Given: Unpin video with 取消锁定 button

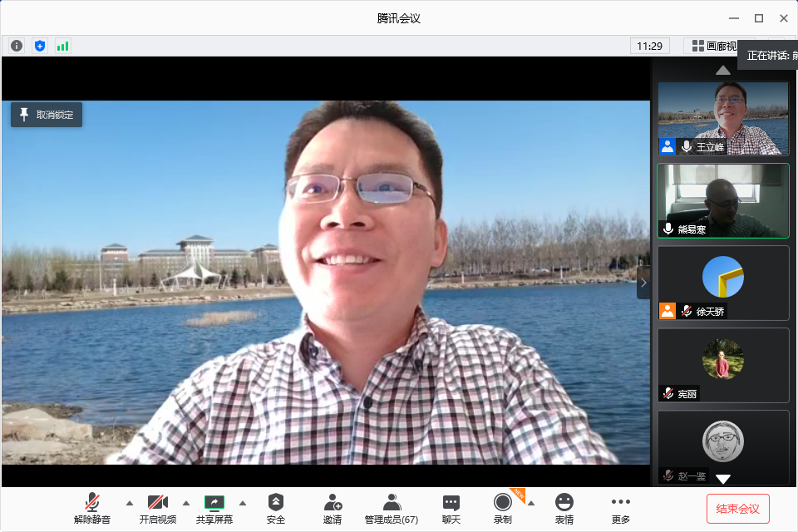Looking at the screenshot, I should point(47,115).
